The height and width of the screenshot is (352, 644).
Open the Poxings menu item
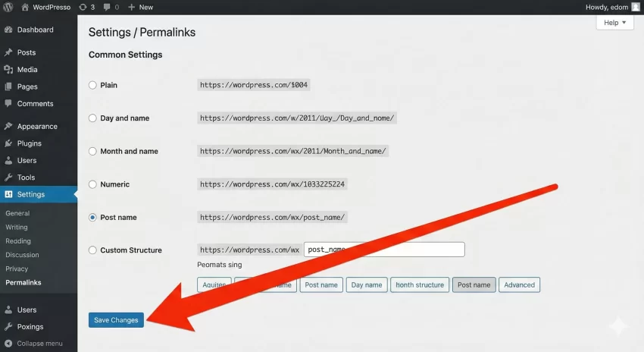point(30,326)
